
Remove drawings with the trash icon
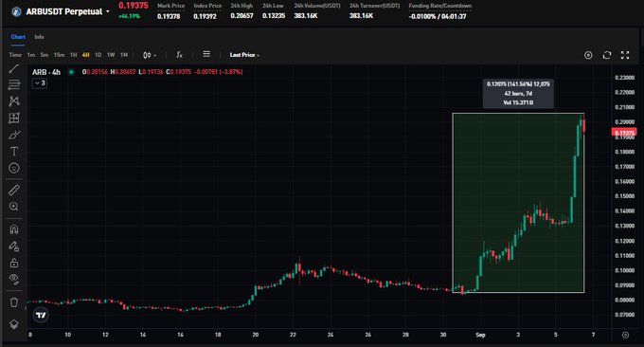click(14, 302)
